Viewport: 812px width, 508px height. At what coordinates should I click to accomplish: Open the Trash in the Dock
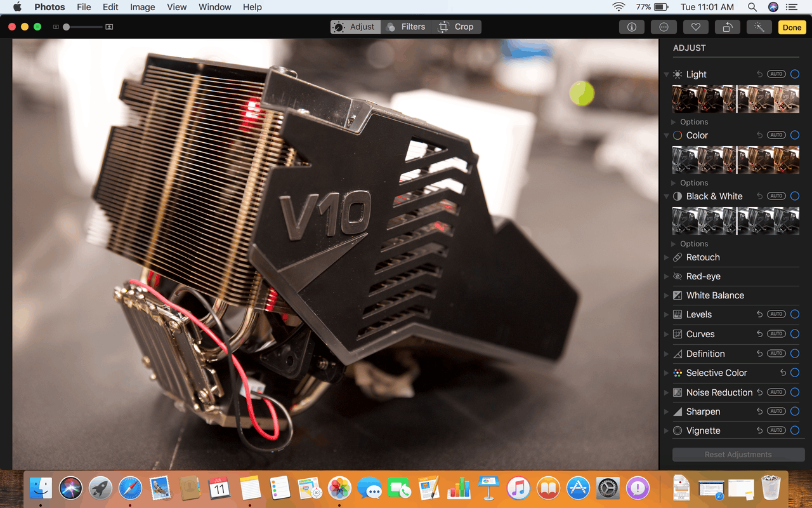771,488
